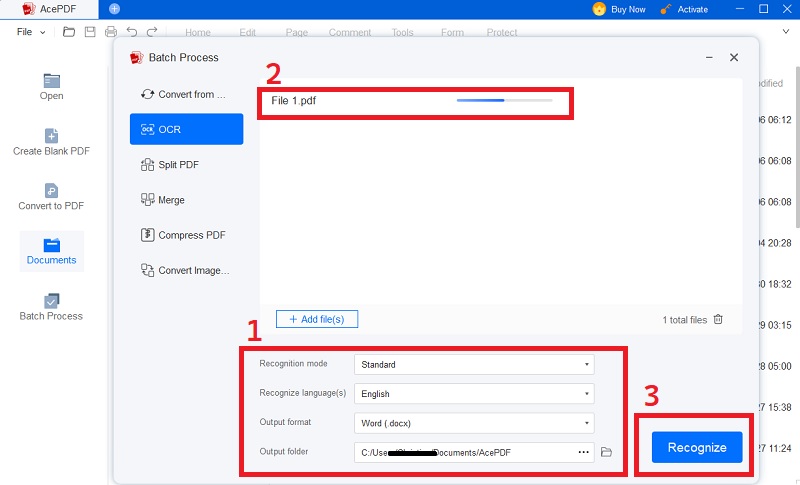Select Batch Process in the sidebar

click(x=52, y=308)
